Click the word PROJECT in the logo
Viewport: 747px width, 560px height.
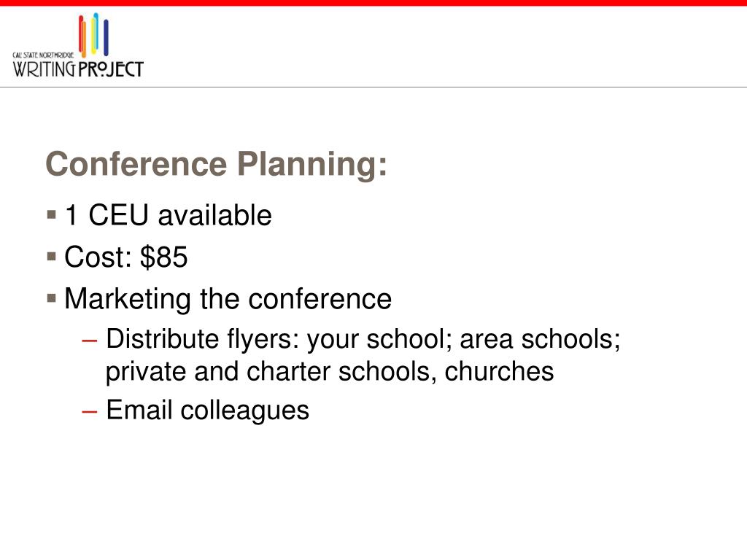[111, 69]
